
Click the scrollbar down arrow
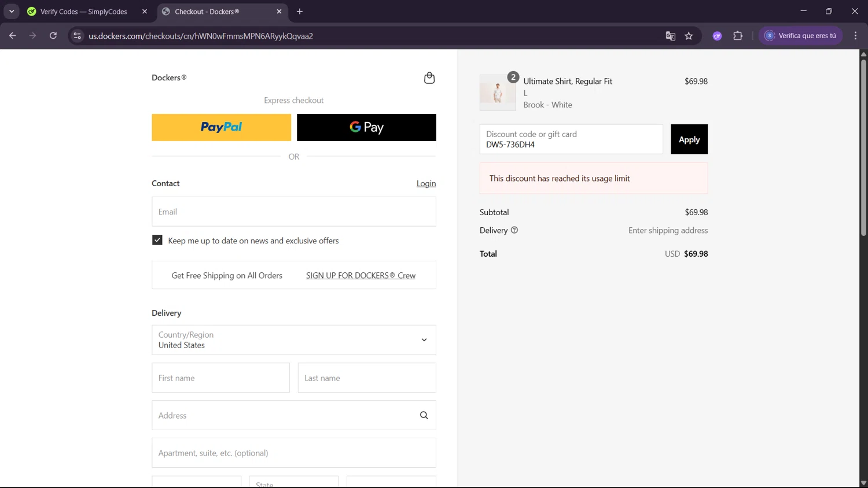click(863, 483)
